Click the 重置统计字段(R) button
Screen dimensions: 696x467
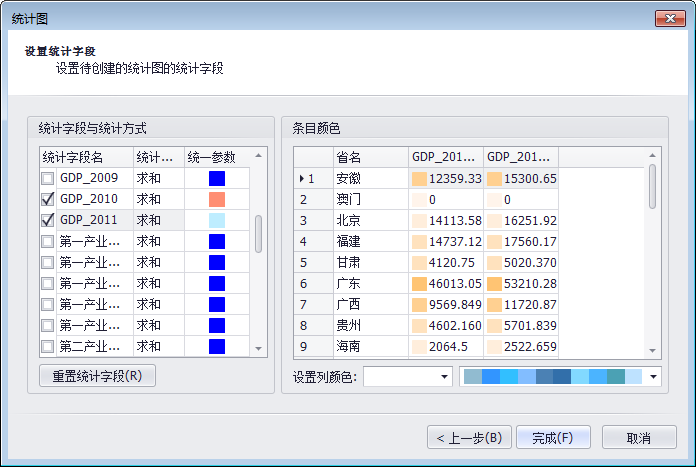97,377
